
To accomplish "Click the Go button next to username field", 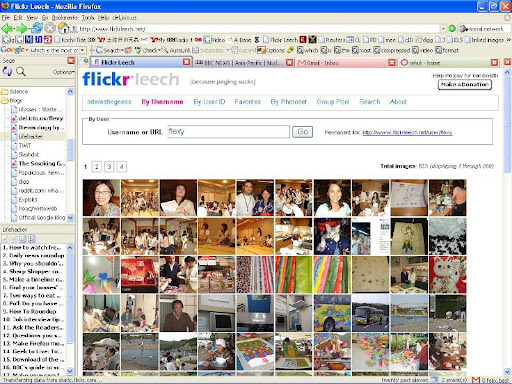I will coord(302,132).
